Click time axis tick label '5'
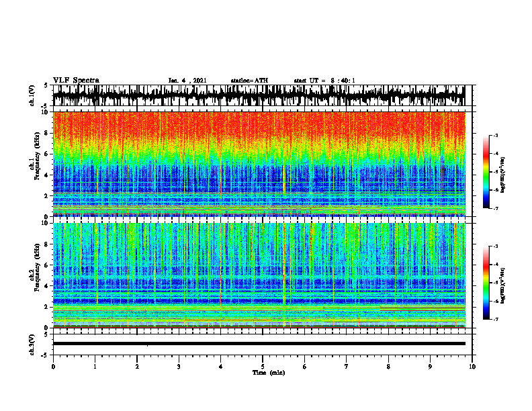This screenshot has width=532, height=411. (263, 367)
